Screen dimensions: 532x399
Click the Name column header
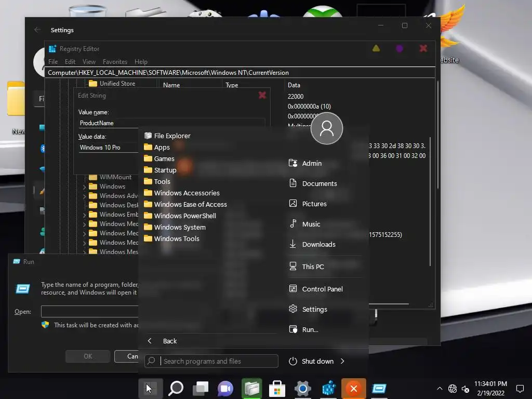171,85
